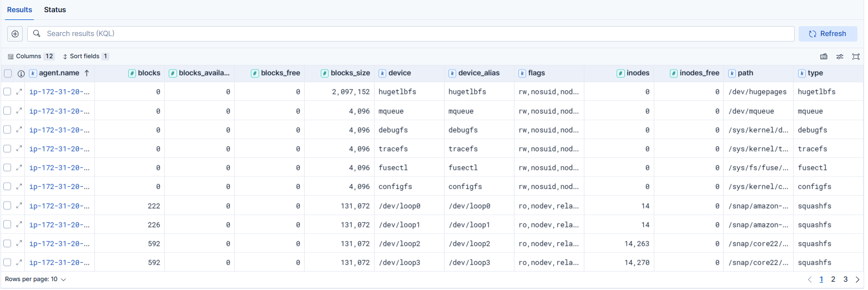
Task: Go to the next results page arrow
Action: (x=857, y=279)
